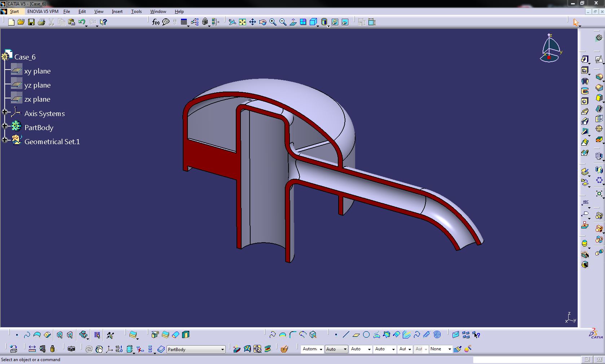The width and height of the screenshot is (605, 364).
Task: Activate Fly mode icon
Action: click(x=233, y=22)
